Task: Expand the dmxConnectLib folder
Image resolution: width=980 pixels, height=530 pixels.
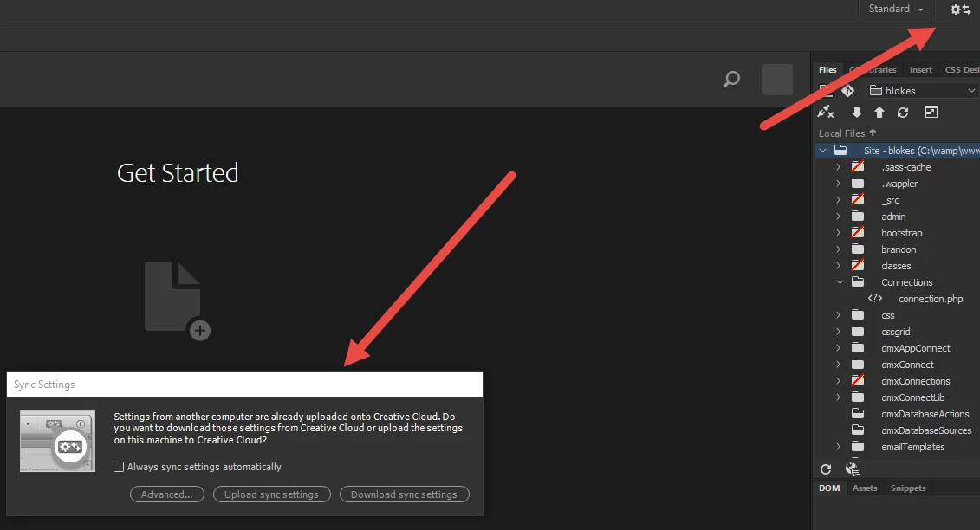Action: coord(839,397)
